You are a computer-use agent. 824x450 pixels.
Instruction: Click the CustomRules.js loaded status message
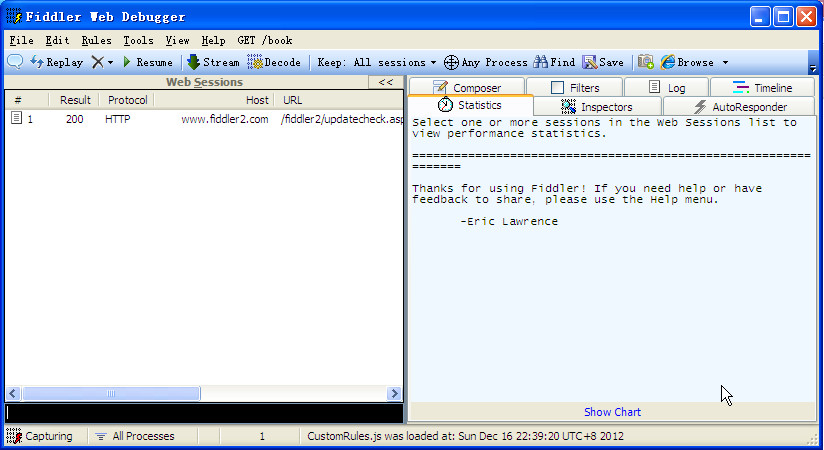(x=465, y=436)
